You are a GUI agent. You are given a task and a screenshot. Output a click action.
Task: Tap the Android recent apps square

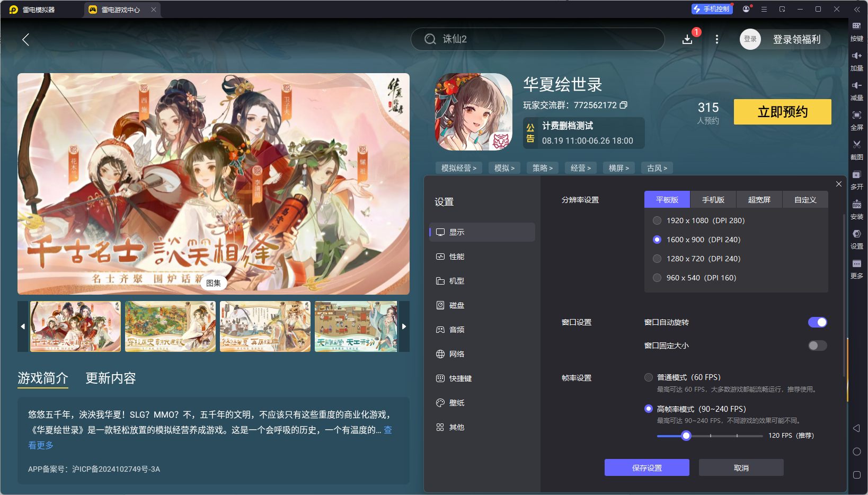coord(857,475)
